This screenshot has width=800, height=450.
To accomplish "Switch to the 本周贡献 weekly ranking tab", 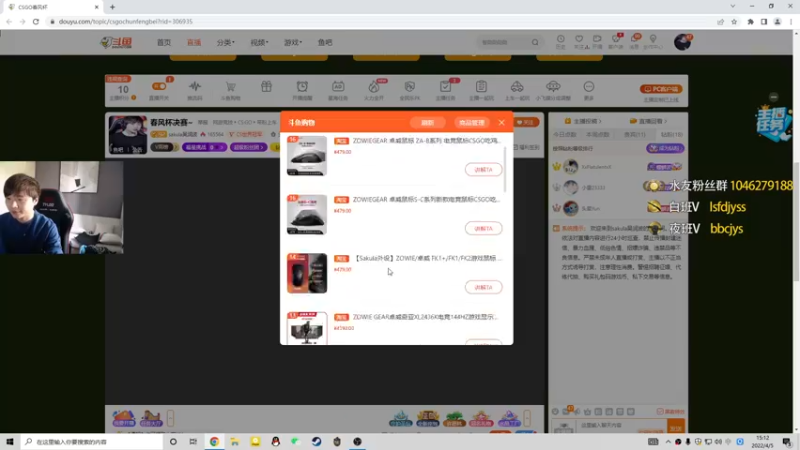I will [x=597, y=135].
